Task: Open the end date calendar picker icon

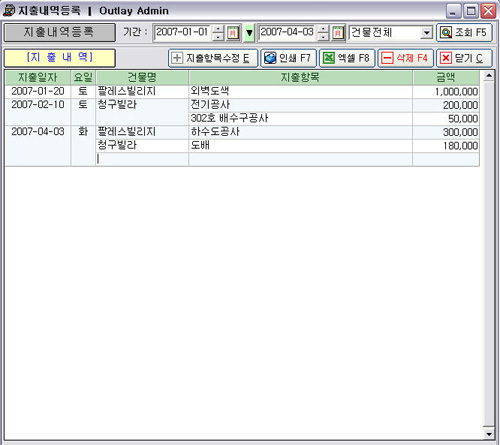Action: pyautogui.click(x=338, y=33)
